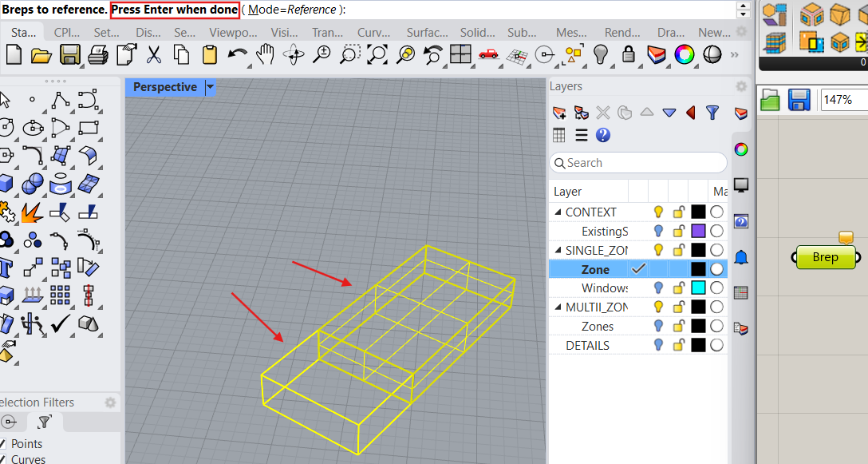
Task: Switch to the Surfac... toolbar tab
Action: click(x=428, y=33)
